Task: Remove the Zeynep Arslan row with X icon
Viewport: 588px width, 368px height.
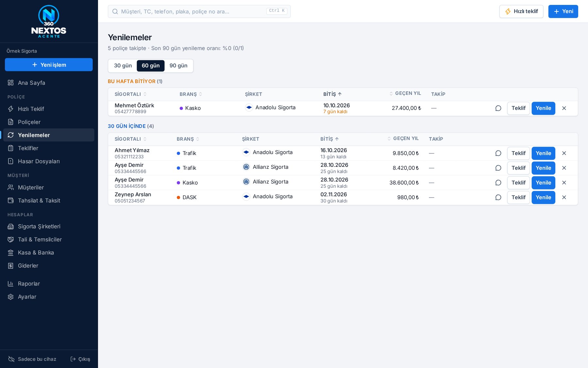Action: click(x=564, y=198)
